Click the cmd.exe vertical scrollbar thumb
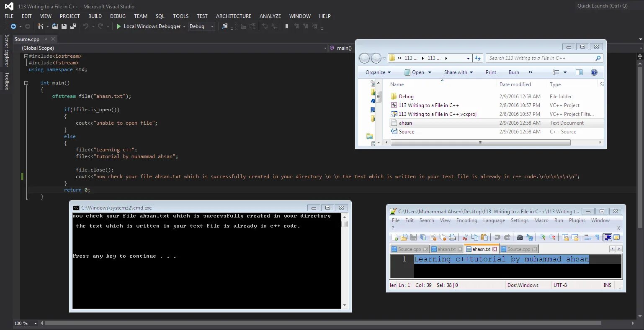644x330 pixels. [345, 224]
